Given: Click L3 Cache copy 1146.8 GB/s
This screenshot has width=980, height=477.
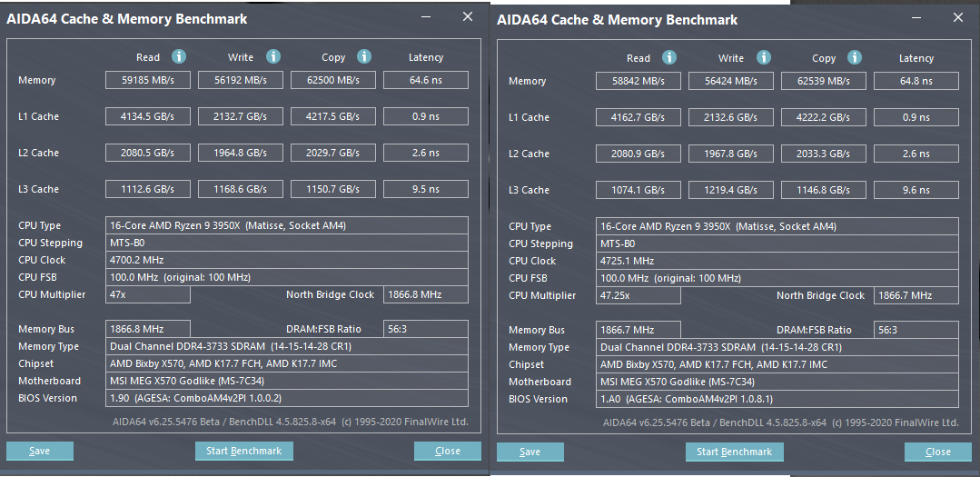Looking at the screenshot, I should coord(824,189).
